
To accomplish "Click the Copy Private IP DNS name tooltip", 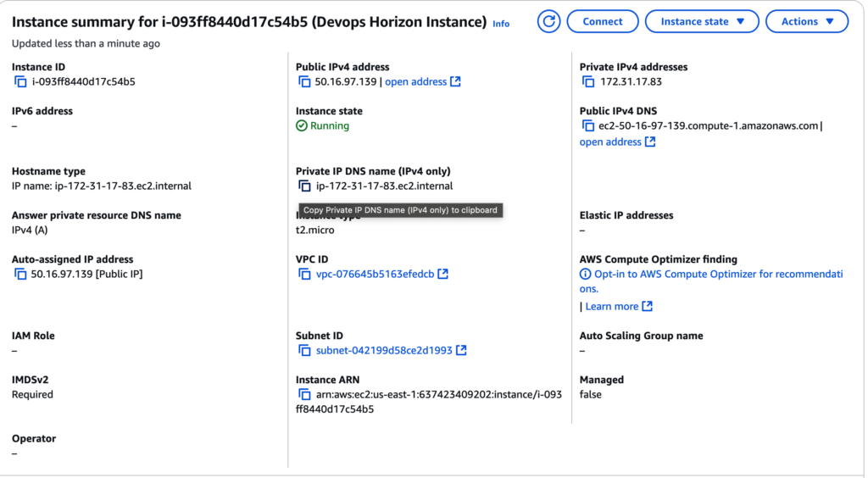I will [400, 210].
